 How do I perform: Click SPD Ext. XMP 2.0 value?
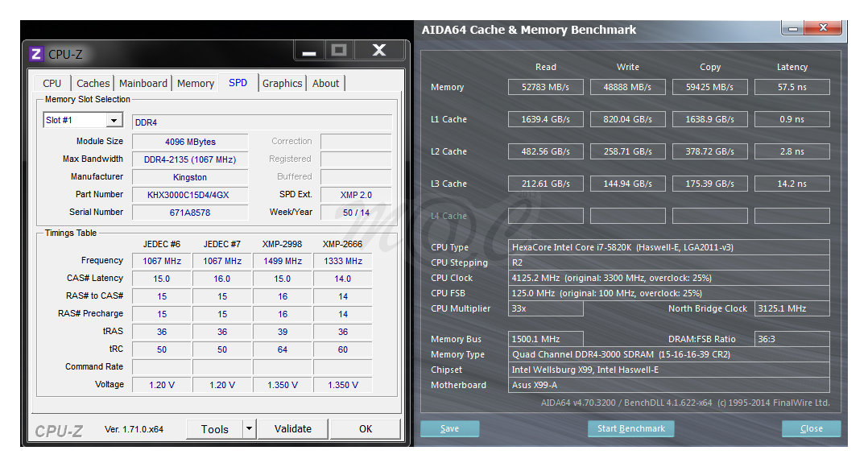point(356,195)
